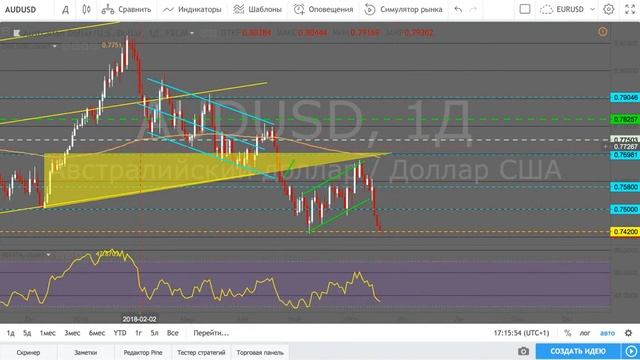Expand the moving average legend arrow
Image resolution: width=640 pixels, height=360 pixels.
(x=55, y=46)
